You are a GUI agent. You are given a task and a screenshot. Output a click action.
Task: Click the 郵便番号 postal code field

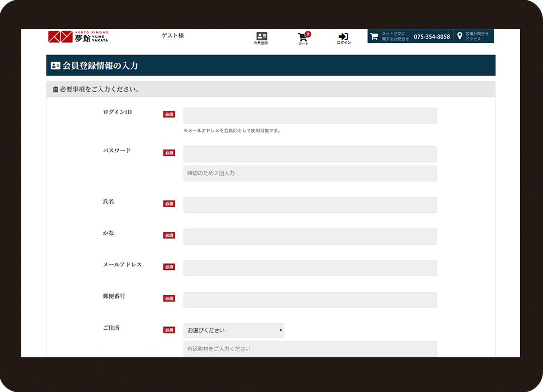310,300
